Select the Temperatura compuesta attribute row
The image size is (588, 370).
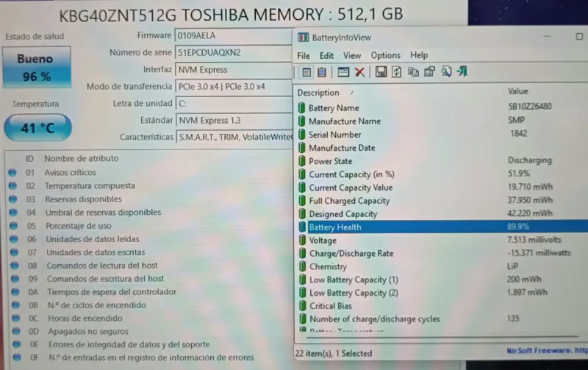(x=149, y=186)
